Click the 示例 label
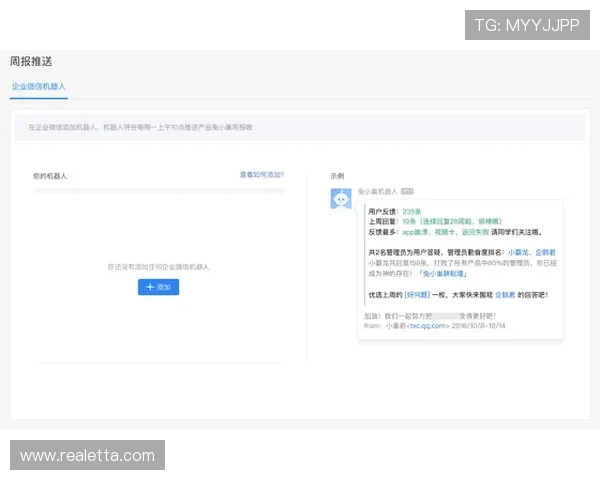600x480 pixels. pos(337,176)
